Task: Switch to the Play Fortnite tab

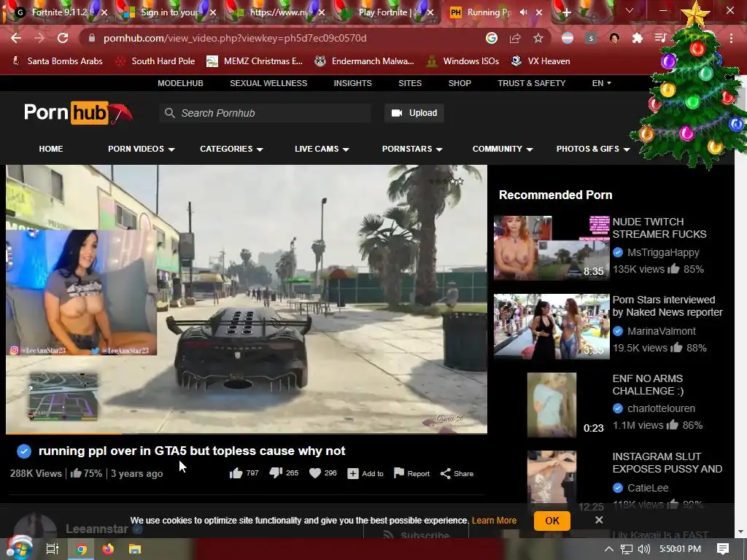Action: 384,12
